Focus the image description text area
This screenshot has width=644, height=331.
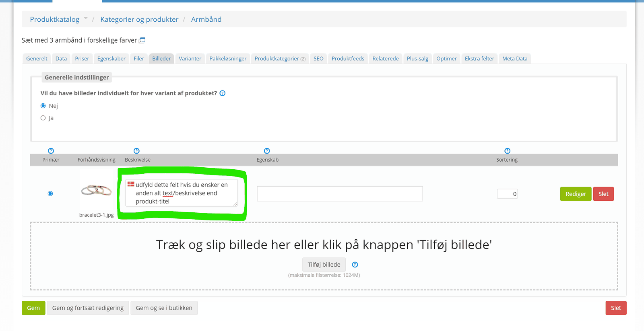(x=182, y=193)
